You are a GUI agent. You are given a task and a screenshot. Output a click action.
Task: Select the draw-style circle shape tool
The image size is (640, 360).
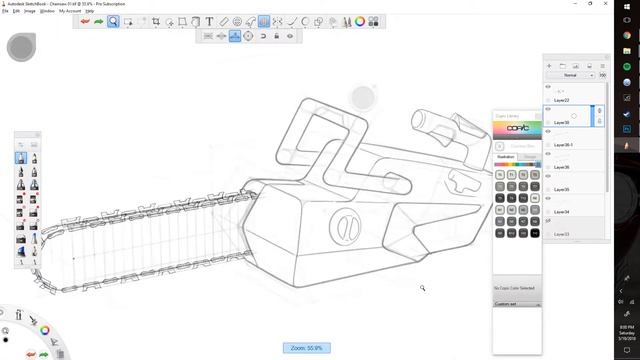coord(305,22)
